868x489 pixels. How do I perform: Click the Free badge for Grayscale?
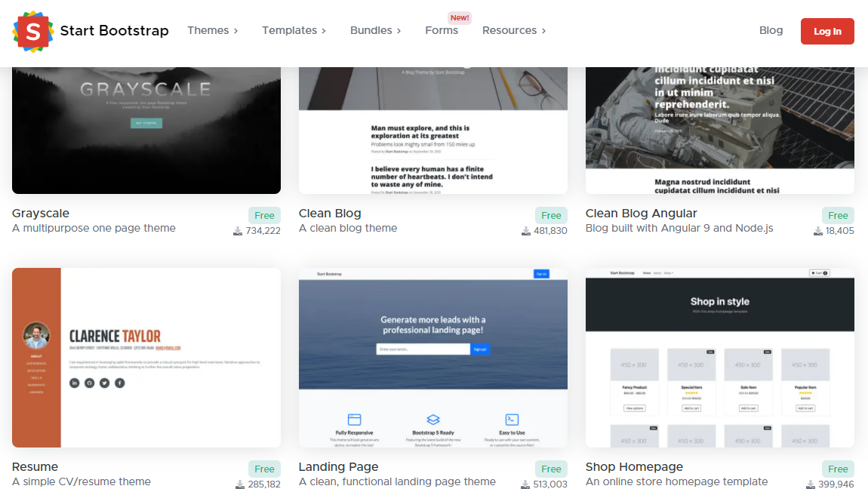tap(265, 216)
